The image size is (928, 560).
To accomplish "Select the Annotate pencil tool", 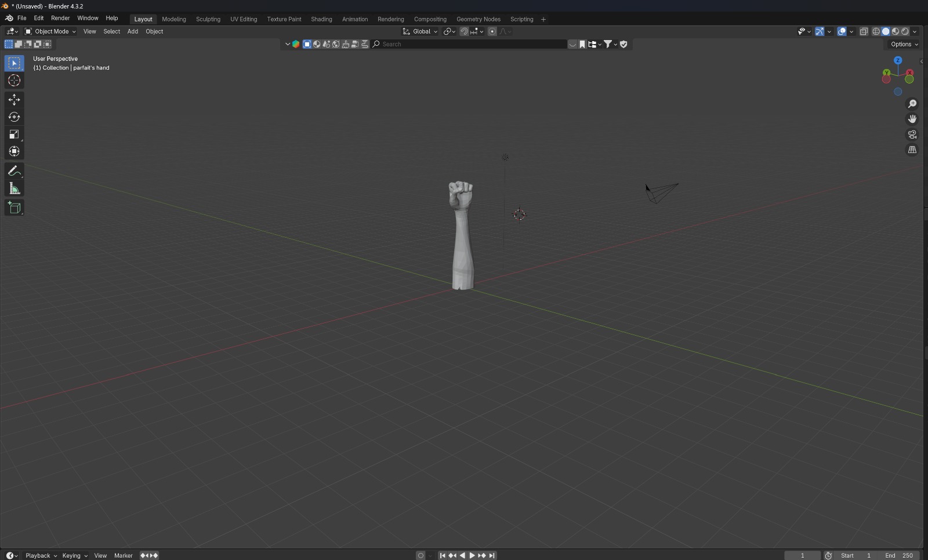I will (14, 171).
